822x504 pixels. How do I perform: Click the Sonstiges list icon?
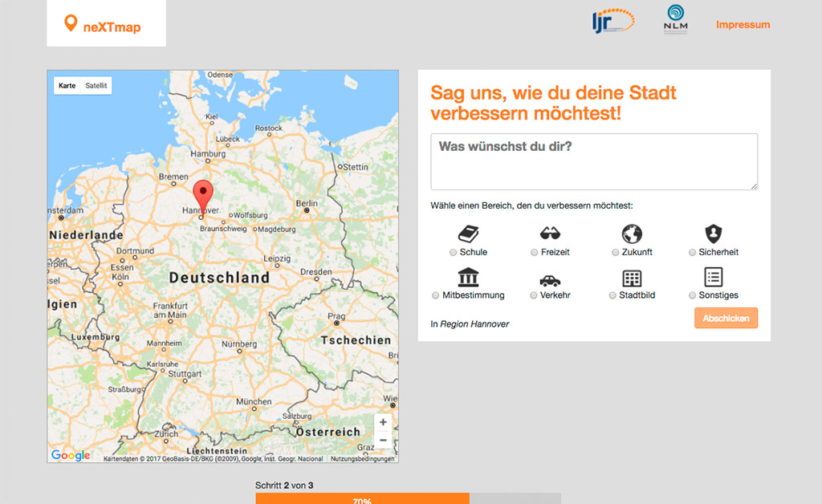[x=713, y=277]
